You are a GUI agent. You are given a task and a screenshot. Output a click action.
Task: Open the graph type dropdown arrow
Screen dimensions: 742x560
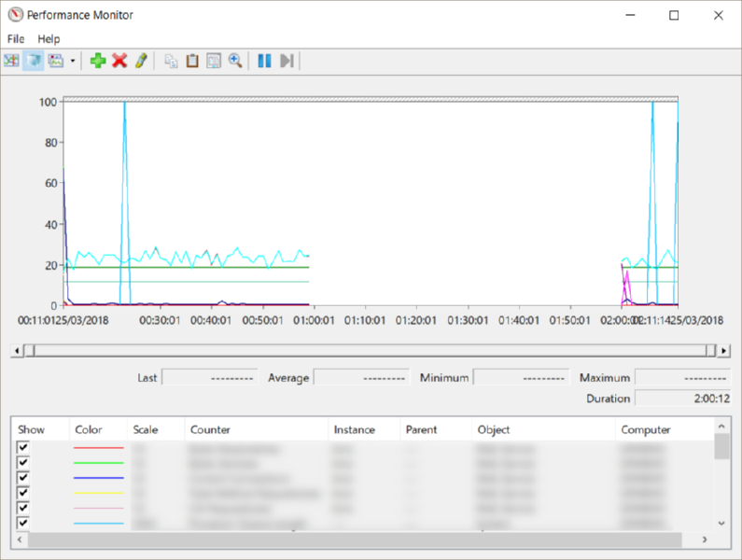click(x=73, y=61)
